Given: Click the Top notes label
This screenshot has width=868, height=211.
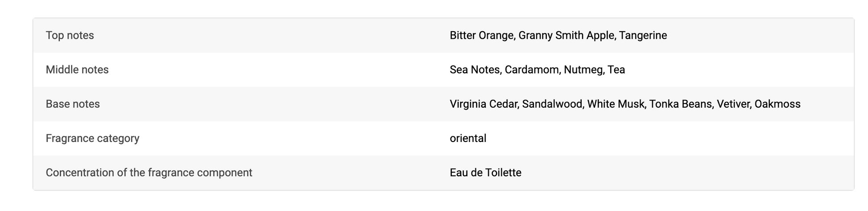Looking at the screenshot, I should (x=70, y=36).
